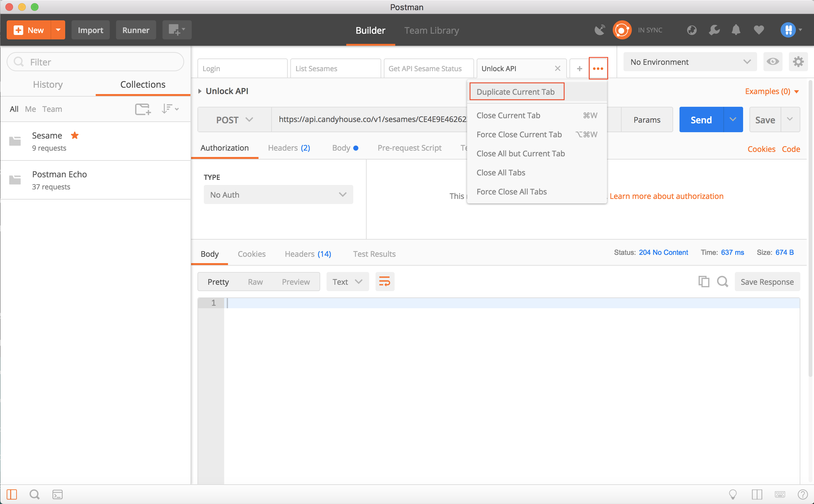Toggle response line wrap icon
814x504 pixels.
(384, 282)
